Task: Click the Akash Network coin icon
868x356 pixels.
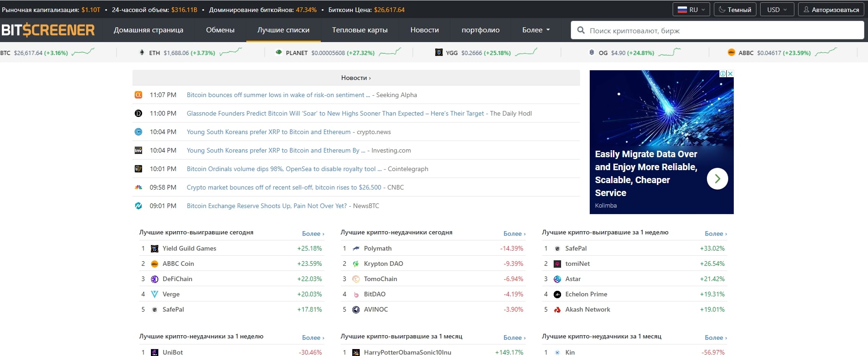Action: click(557, 310)
